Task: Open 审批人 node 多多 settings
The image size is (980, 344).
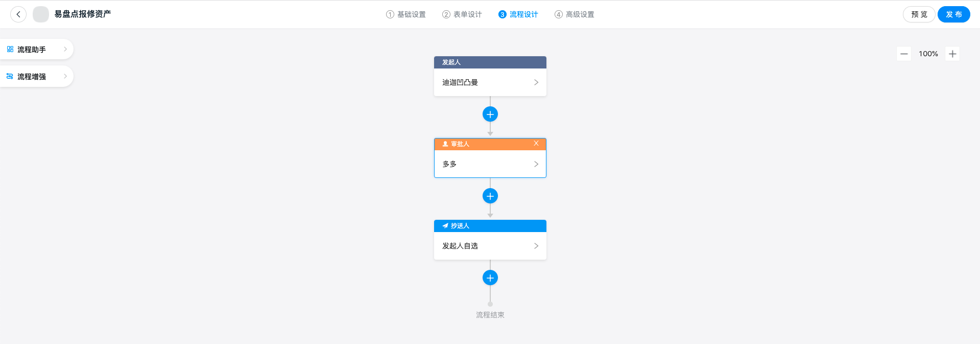Action: point(490,164)
